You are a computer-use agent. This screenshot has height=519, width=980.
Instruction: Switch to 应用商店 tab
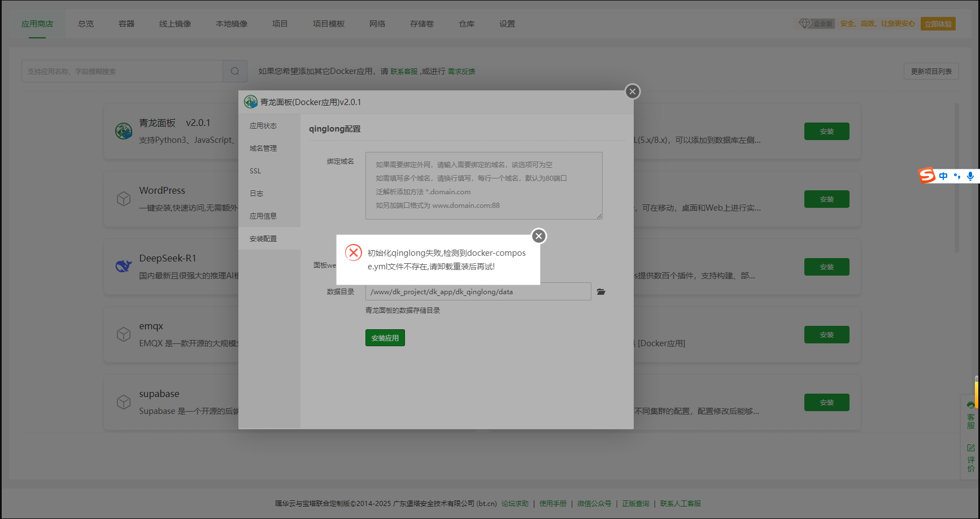(37, 24)
